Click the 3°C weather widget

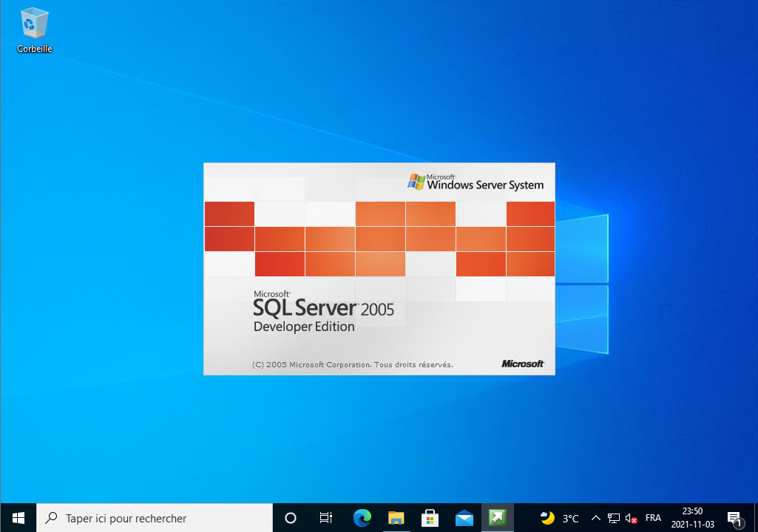pyautogui.click(x=560, y=518)
